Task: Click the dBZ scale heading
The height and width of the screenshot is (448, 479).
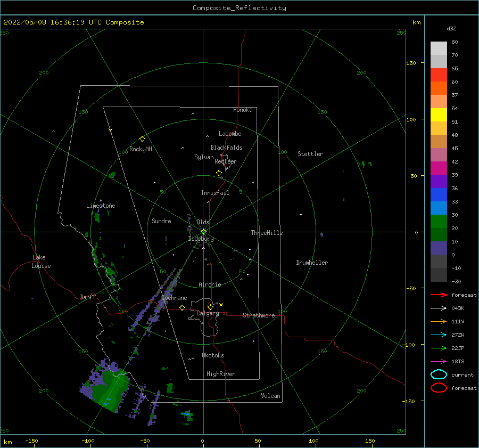Action: (x=451, y=28)
